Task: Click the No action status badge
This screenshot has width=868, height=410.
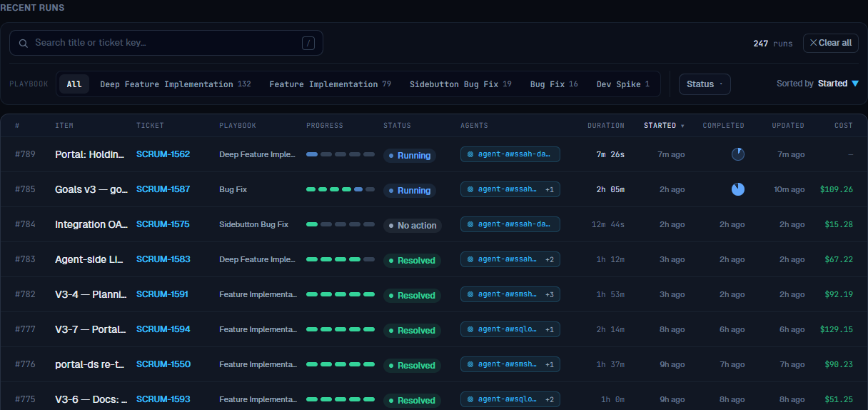Action: (x=413, y=226)
